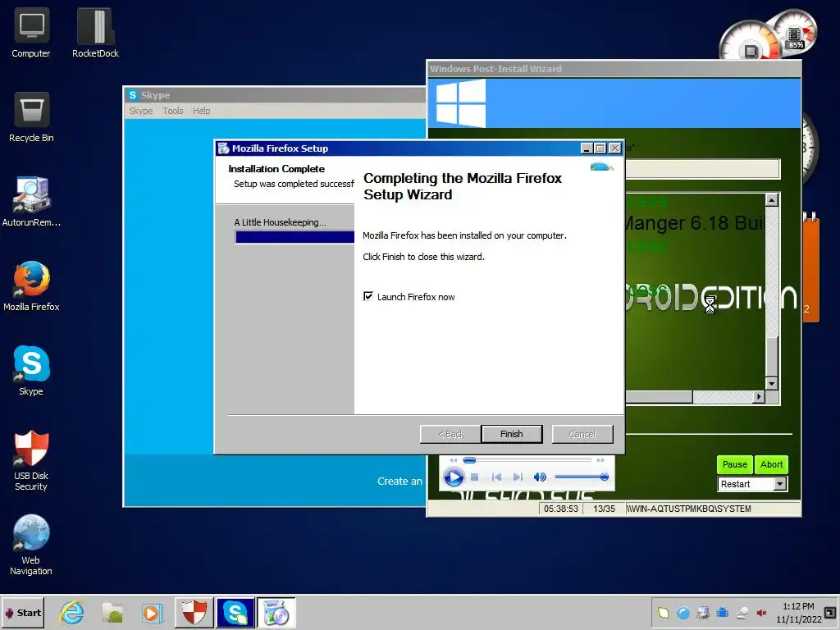840x630 pixels.
Task: Switch to the Skype taskbar item
Action: click(x=235, y=613)
